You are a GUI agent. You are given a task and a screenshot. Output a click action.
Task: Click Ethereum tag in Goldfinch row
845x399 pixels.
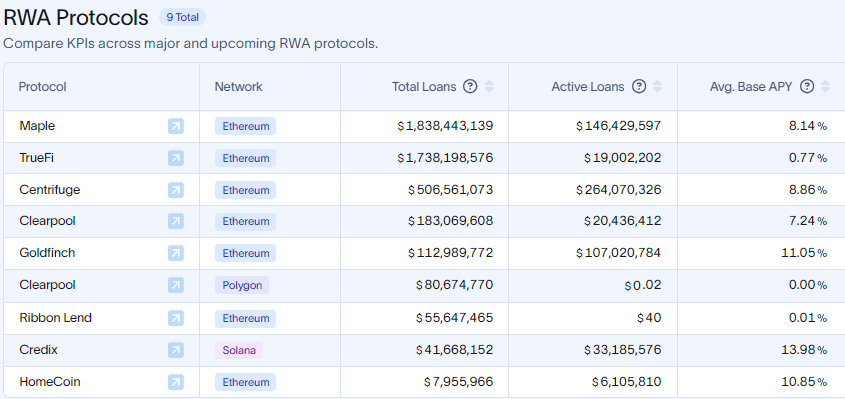pos(245,253)
